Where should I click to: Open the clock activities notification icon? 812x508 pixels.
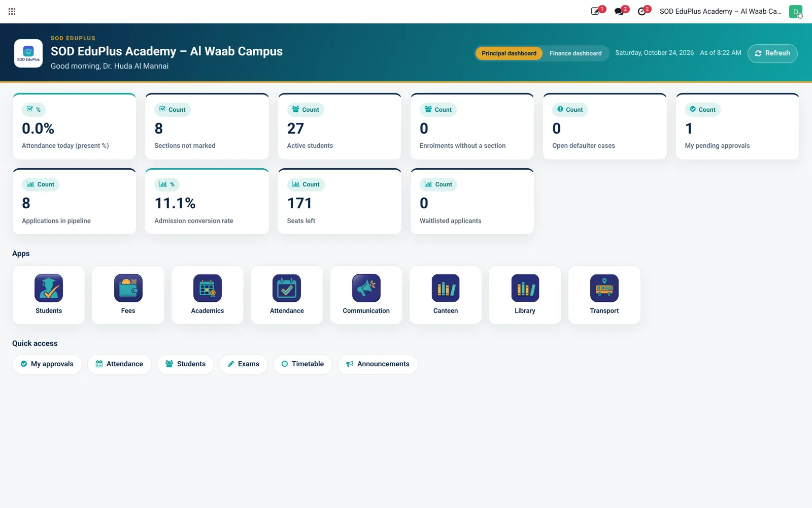pyautogui.click(x=642, y=11)
